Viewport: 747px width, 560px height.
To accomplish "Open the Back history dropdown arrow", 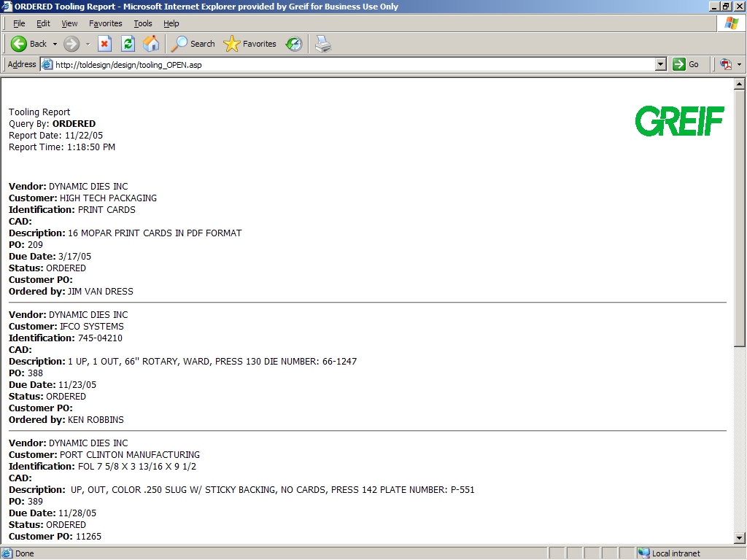I will point(55,44).
